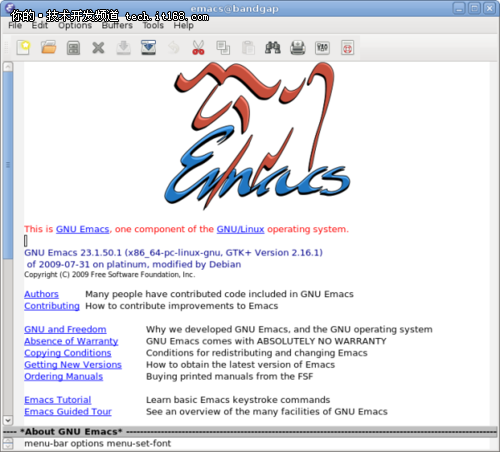Click 'Conditions for redistributing and changing Emacs' text
The width and height of the screenshot is (500, 452).
257,353
